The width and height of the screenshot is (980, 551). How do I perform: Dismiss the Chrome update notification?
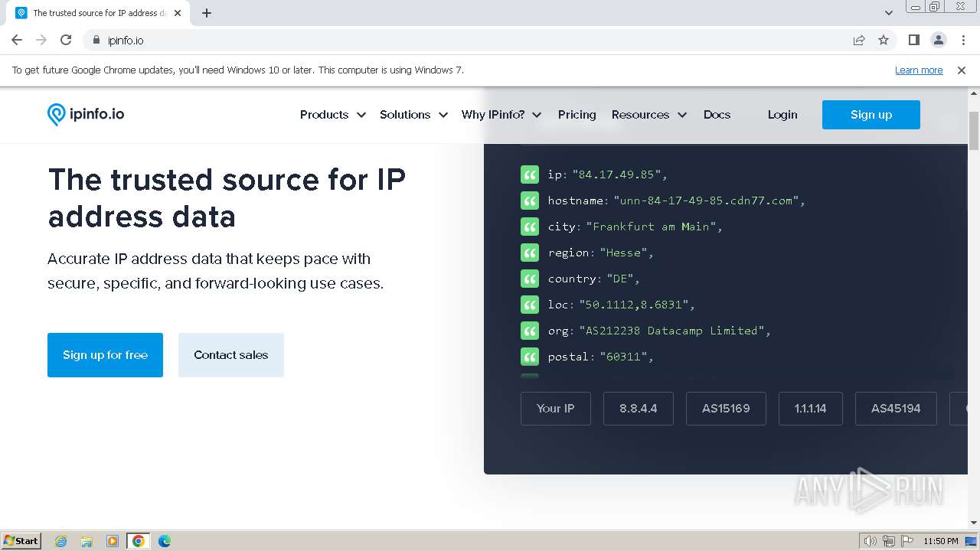coord(962,70)
